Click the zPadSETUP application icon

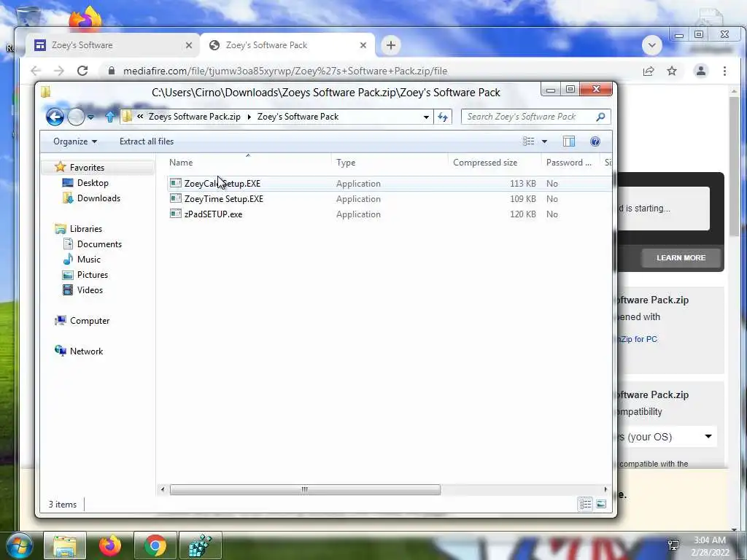coord(176,214)
